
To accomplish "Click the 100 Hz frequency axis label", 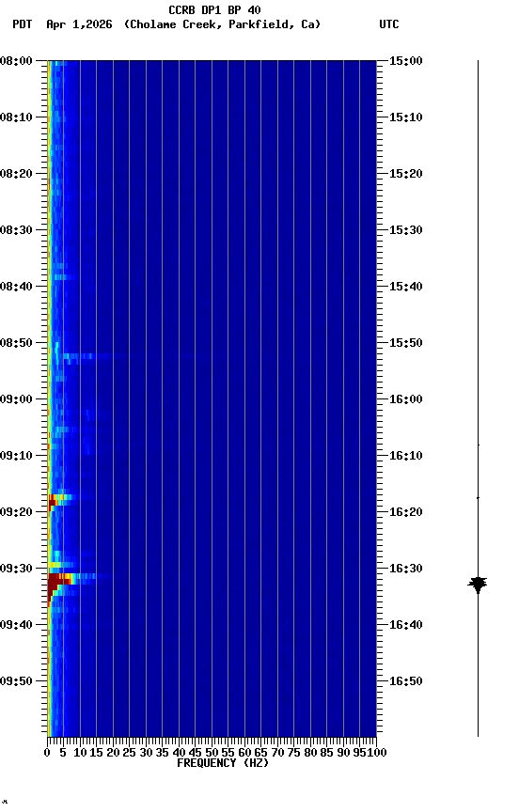I will [377, 753].
